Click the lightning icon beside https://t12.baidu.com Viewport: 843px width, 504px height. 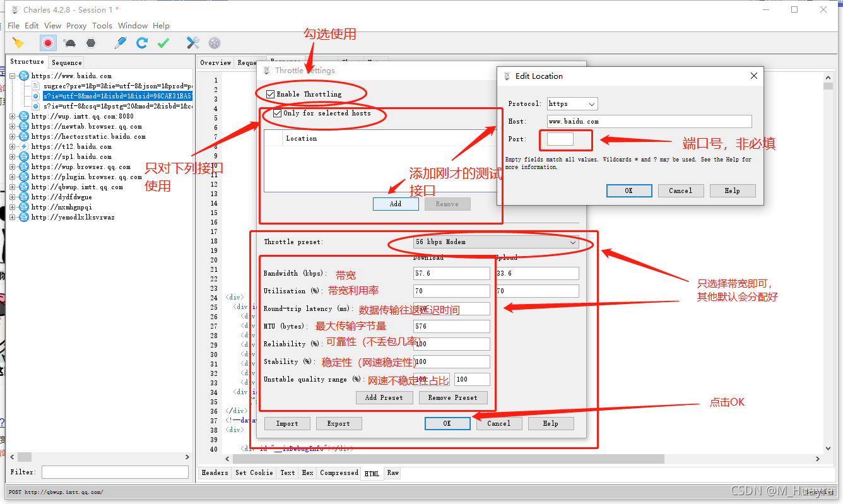click(24, 146)
